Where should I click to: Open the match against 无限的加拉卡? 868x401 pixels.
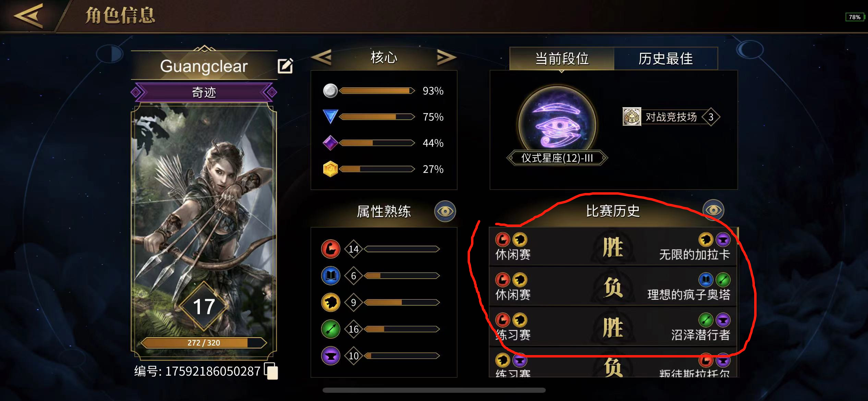pos(613,247)
